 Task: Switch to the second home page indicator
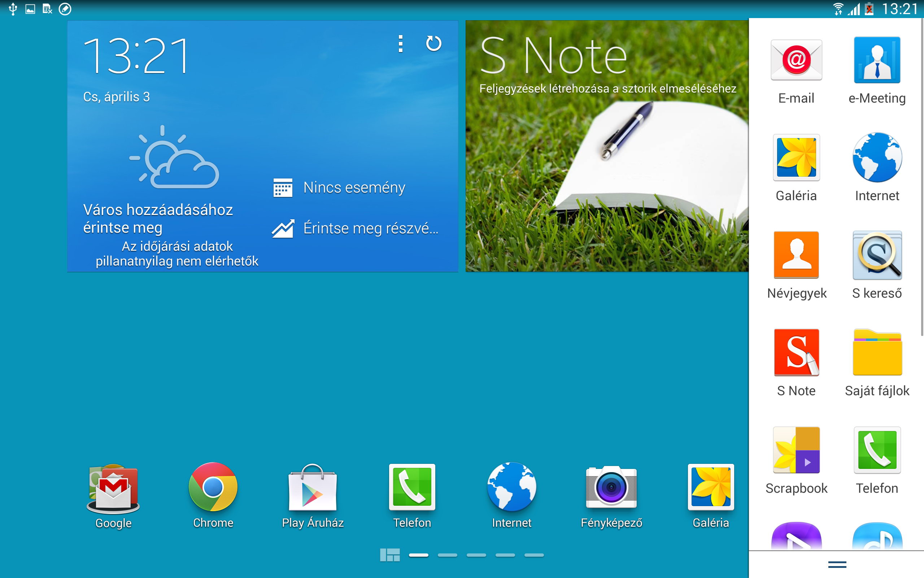pos(448,555)
